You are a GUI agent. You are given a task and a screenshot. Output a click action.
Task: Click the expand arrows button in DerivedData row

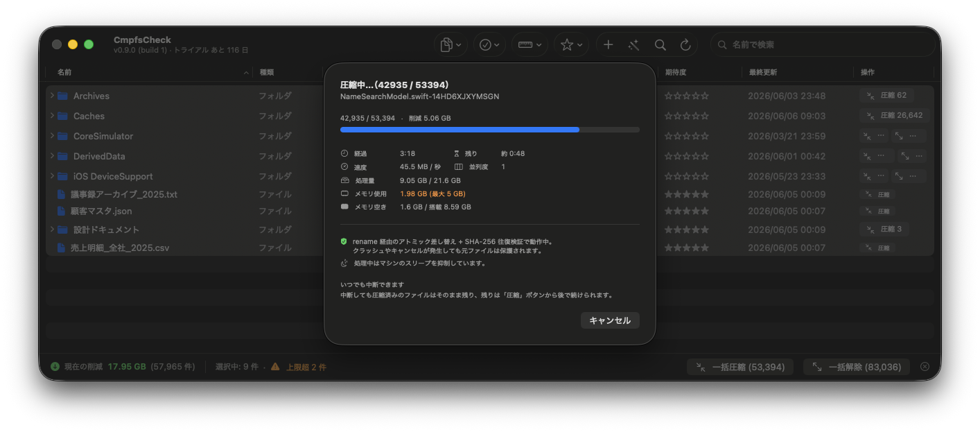[x=912, y=156]
